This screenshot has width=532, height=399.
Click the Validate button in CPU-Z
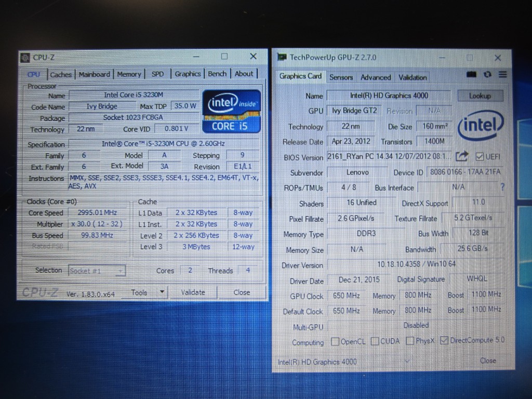(193, 292)
